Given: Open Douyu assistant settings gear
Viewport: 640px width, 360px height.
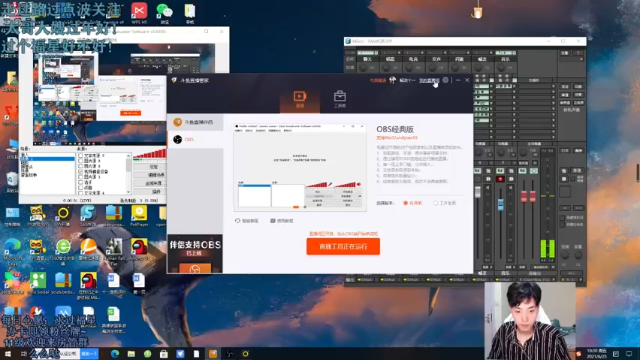Looking at the screenshot, I should (446, 80).
